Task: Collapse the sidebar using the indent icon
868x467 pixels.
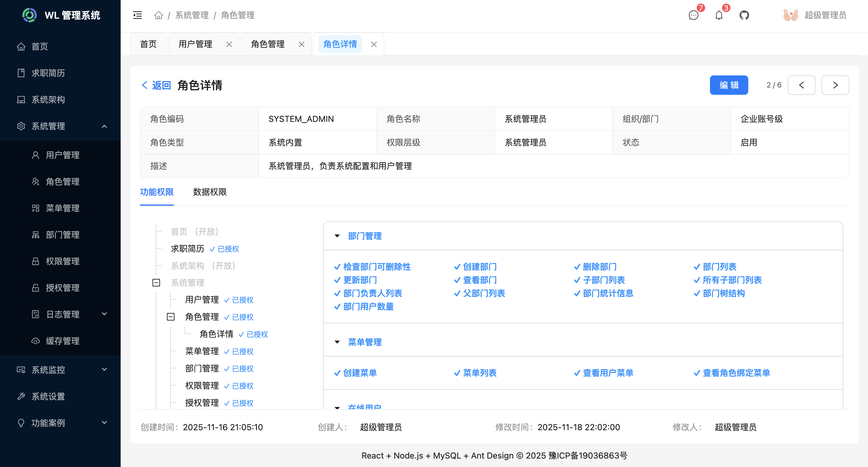Action: (138, 15)
